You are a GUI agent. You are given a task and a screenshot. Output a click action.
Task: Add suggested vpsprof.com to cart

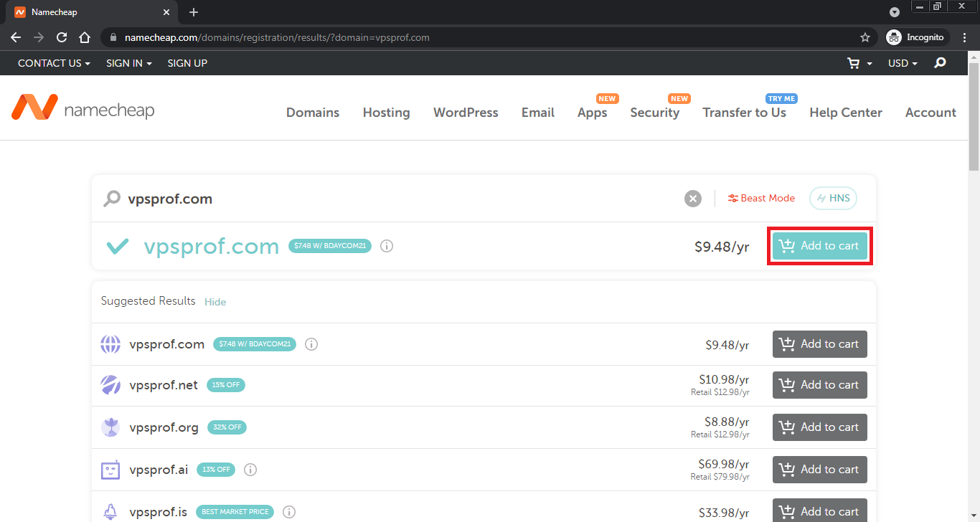point(820,344)
